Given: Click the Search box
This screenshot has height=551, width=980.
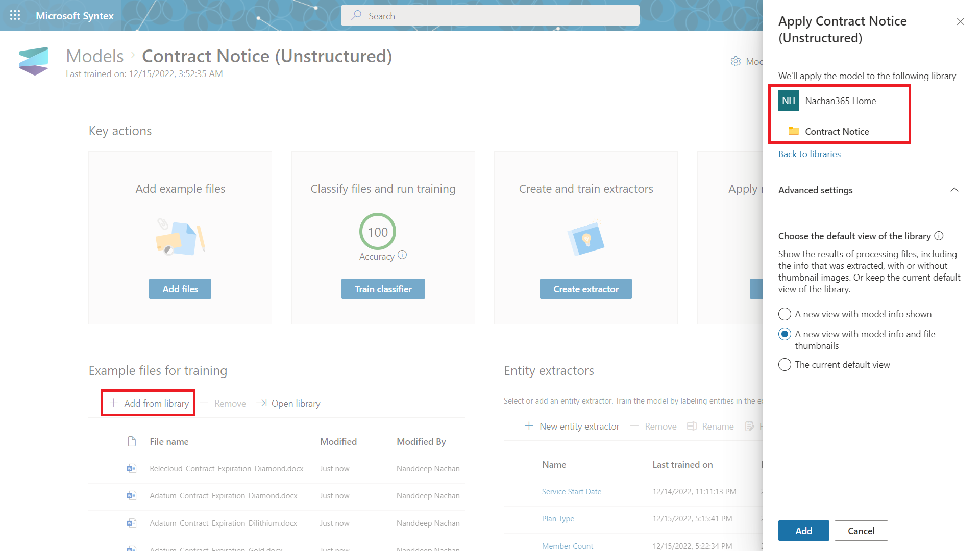Looking at the screenshot, I should point(490,16).
